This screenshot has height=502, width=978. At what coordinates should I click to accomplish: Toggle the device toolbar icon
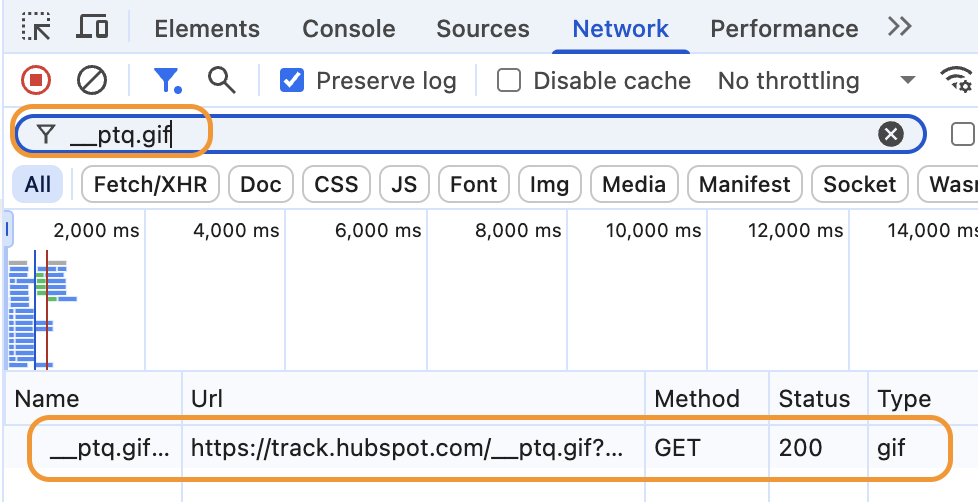click(x=92, y=27)
